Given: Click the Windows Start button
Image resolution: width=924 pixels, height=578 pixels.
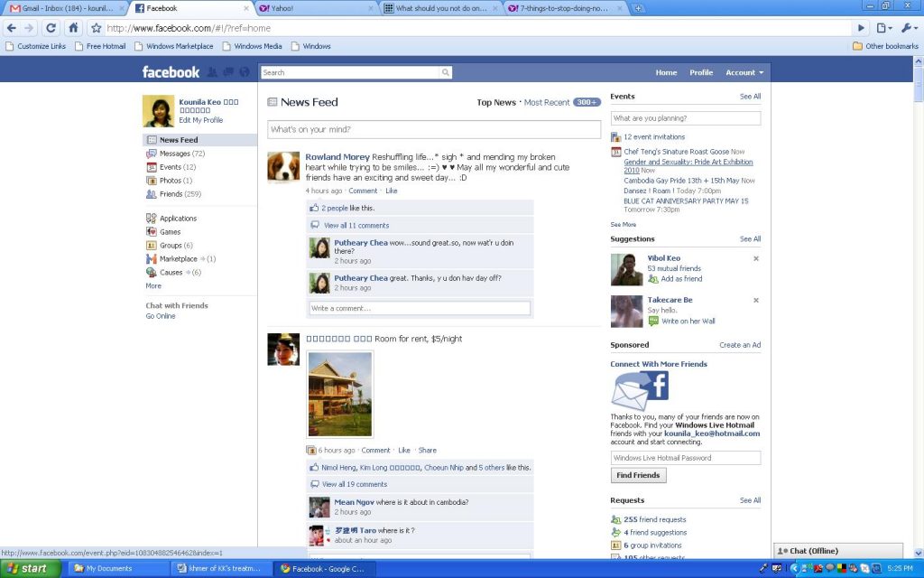Looking at the screenshot, I should pyautogui.click(x=30, y=569).
